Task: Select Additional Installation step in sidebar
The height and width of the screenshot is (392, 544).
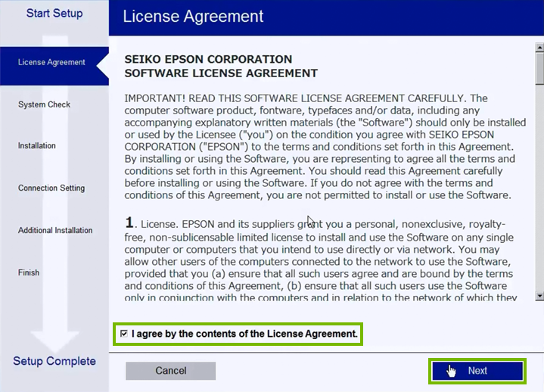Action: (55, 230)
